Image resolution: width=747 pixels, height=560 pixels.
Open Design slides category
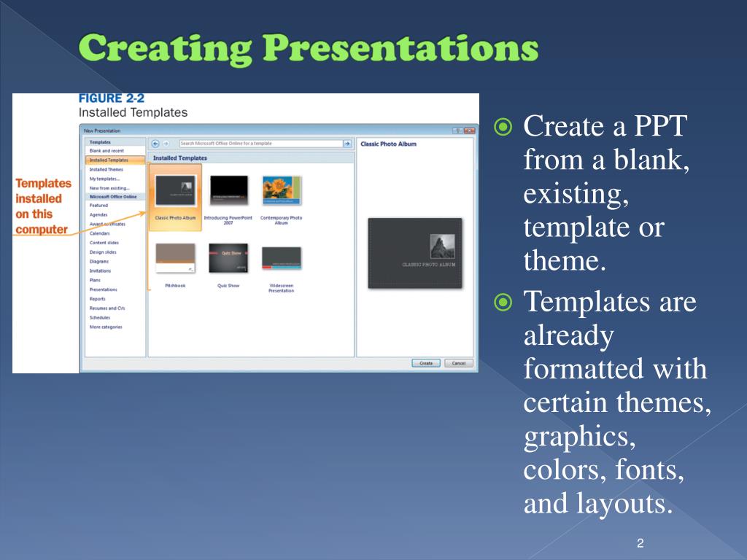click(103, 252)
